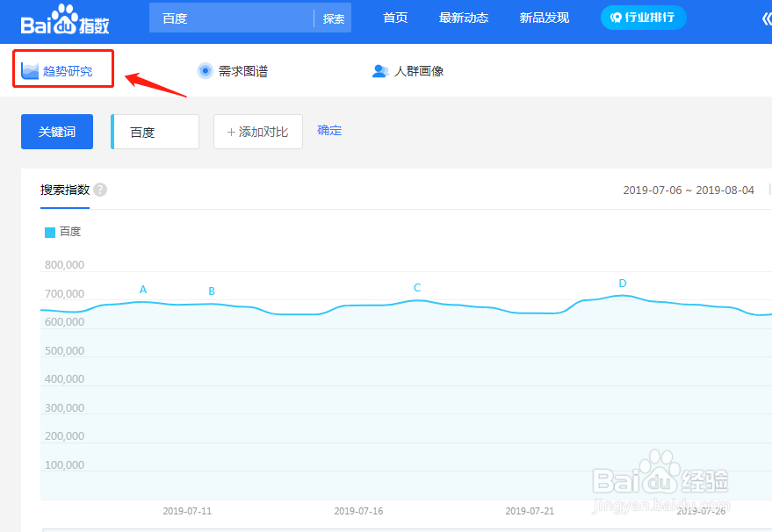Click marker D on the trend line
The width and height of the screenshot is (772, 532).
(x=623, y=284)
